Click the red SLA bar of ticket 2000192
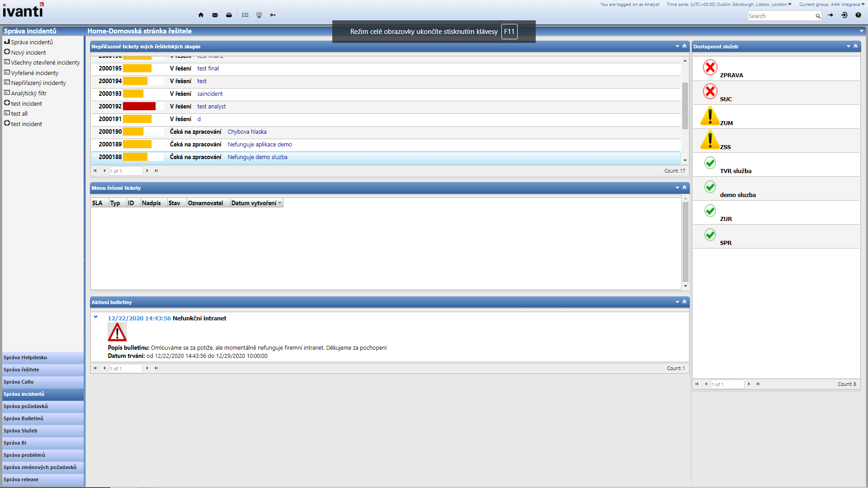868x488 pixels. [139, 106]
